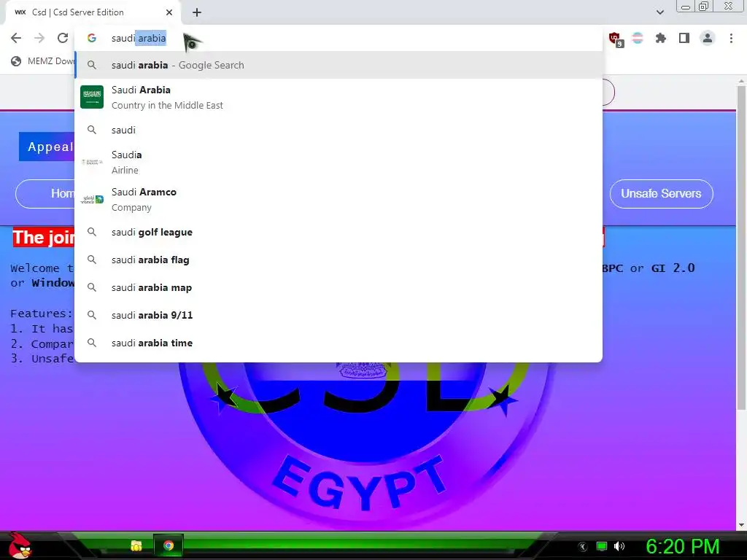Viewport: 747px width, 560px height.
Task: Open a new tab with the plus button
Action: tap(197, 13)
